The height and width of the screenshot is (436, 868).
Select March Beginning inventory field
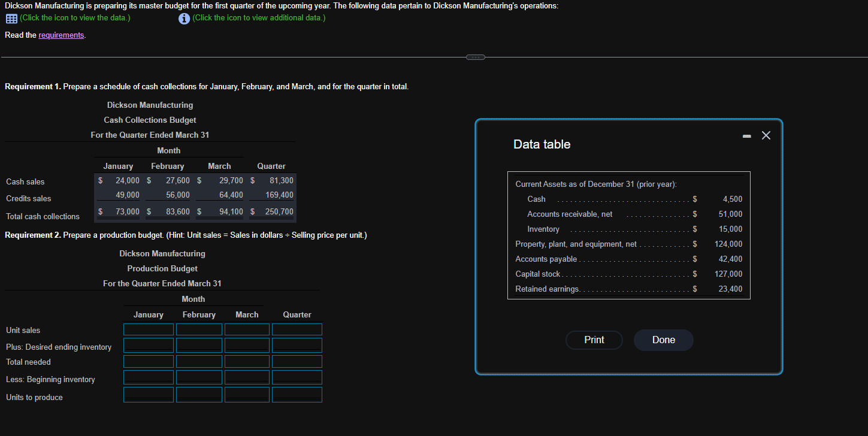pos(247,377)
